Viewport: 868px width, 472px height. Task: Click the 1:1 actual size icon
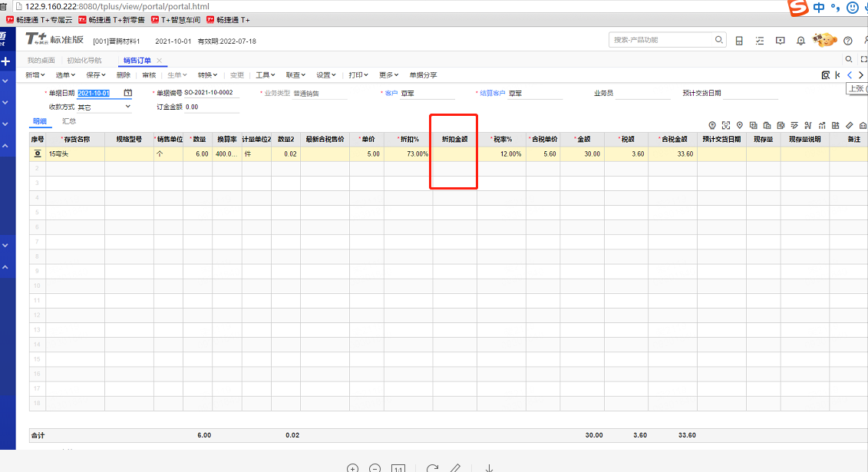tap(398, 469)
